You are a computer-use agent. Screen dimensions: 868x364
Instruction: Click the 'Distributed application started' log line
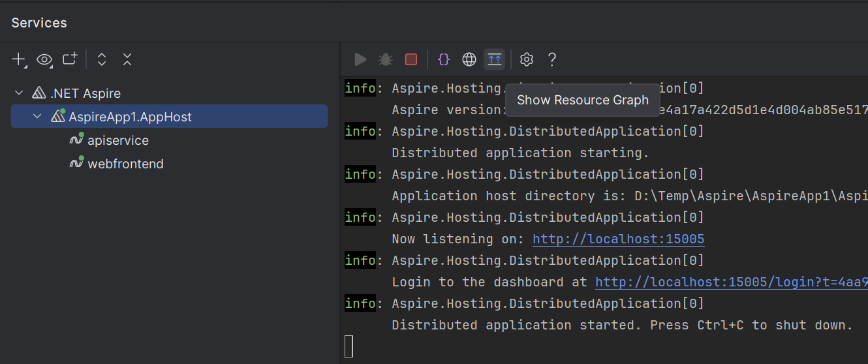pyautogui.click(x=623, y=325)
